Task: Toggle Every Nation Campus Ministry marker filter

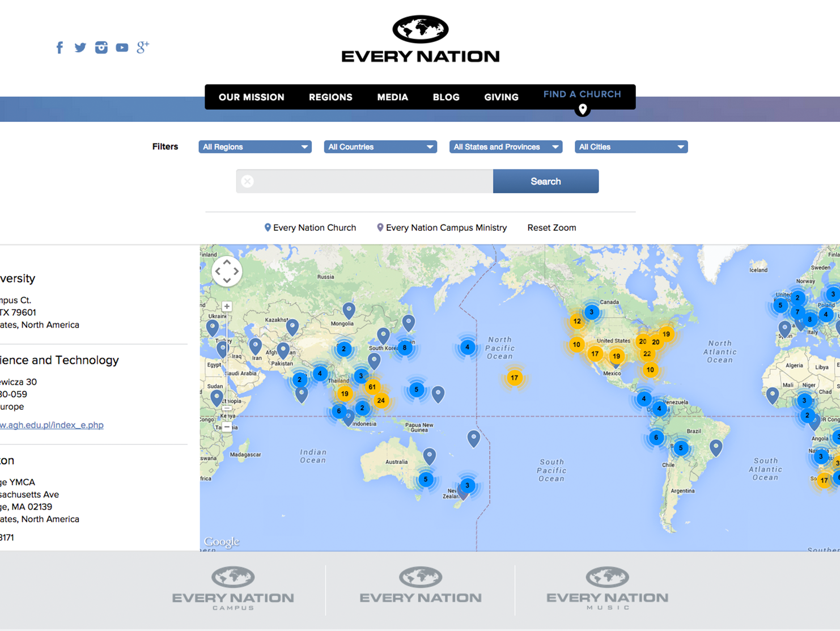Action: tap(442, 227)
